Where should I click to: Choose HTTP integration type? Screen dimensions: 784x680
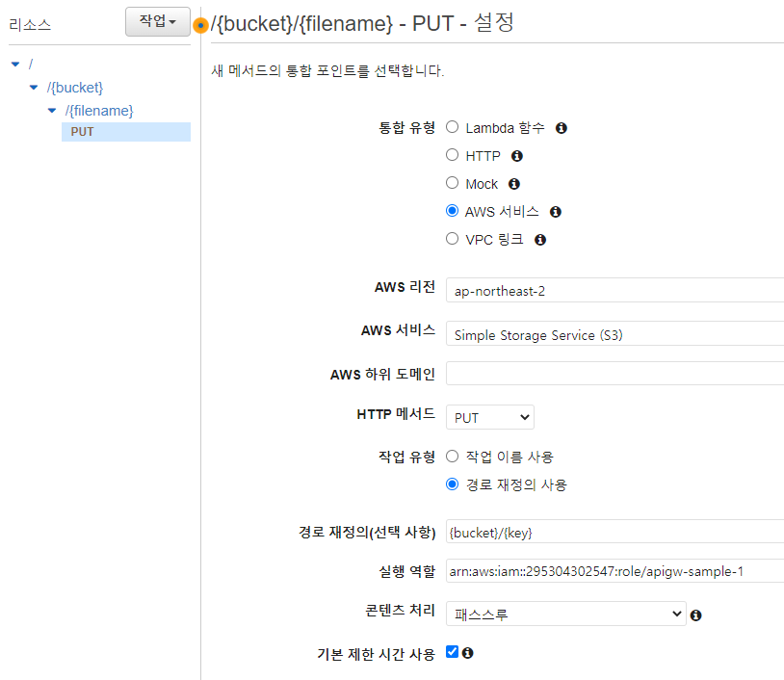[452, 155]
